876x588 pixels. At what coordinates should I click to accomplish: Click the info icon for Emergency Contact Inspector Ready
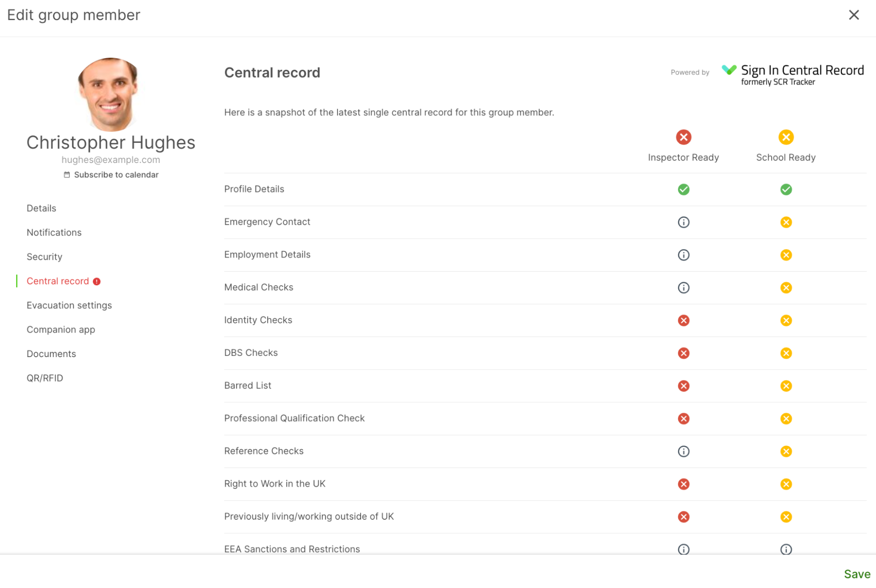point(683,222)
